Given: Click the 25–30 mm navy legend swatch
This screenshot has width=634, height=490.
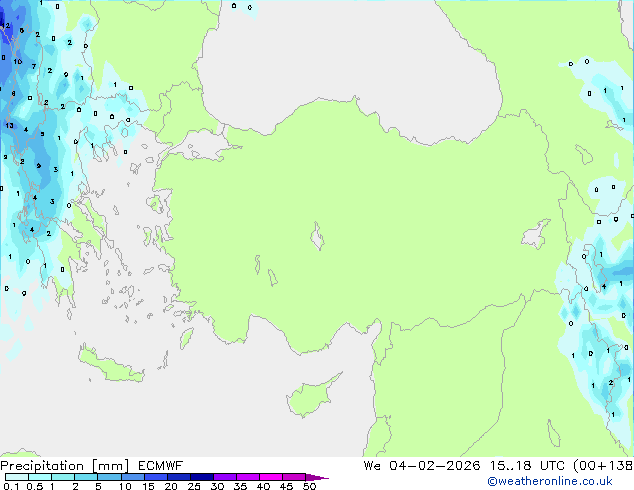Looking at the screenshot, I should tap(201, 477).
